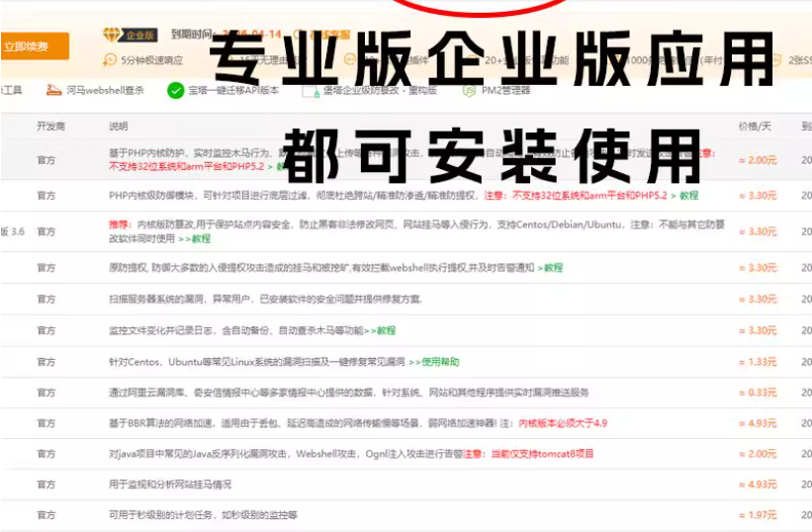
Task: Click the green check icon for 宝塔一键迁移API版本
Action: 175,90
